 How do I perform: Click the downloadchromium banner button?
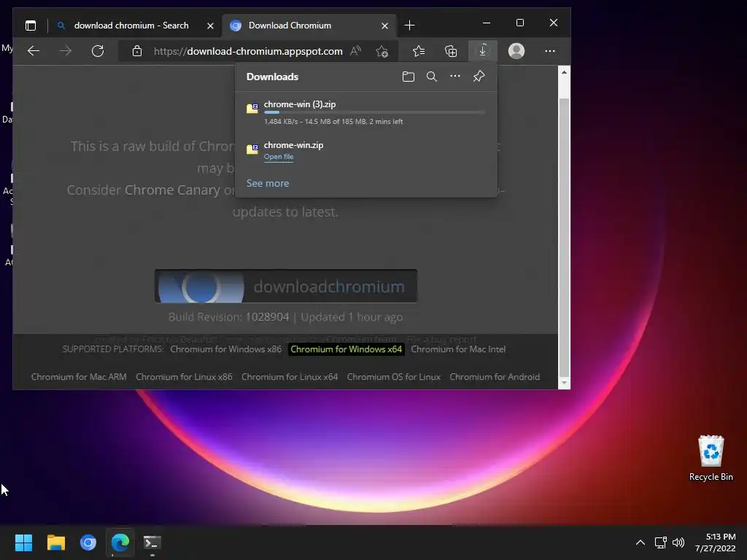pos(286,286)
